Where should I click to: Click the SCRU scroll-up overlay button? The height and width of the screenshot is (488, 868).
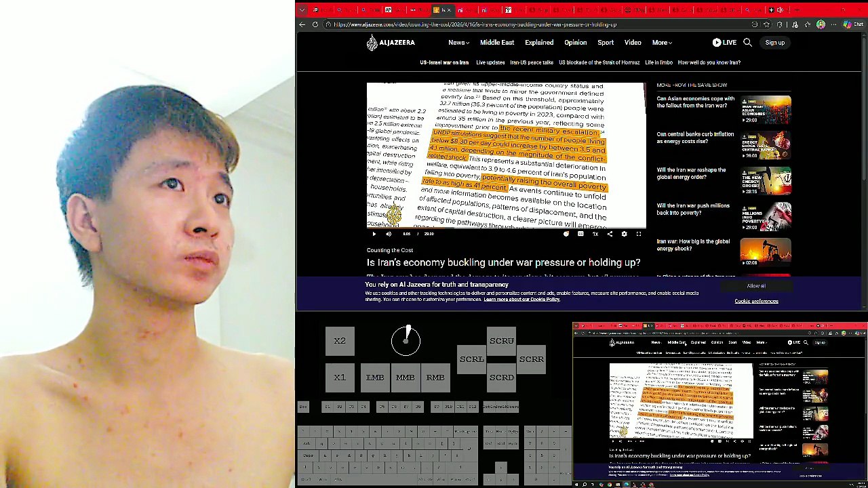point(502,341)
